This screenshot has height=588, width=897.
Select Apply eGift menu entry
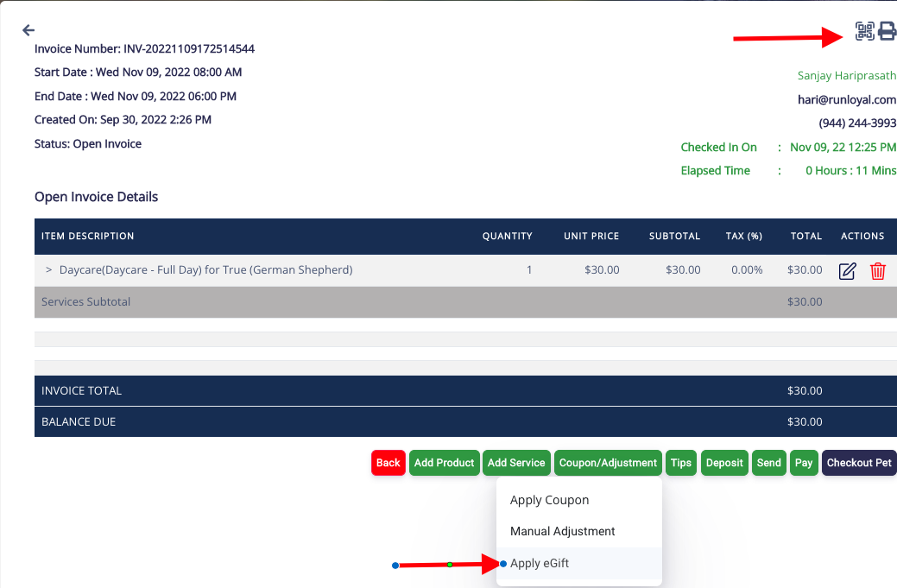point(579,564)
